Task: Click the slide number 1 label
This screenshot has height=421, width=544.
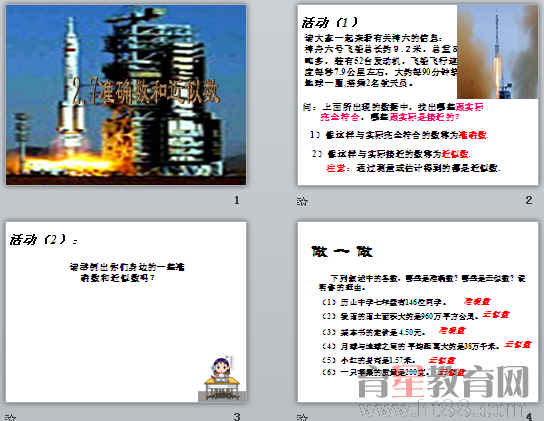Action: (x=237, y=200)
